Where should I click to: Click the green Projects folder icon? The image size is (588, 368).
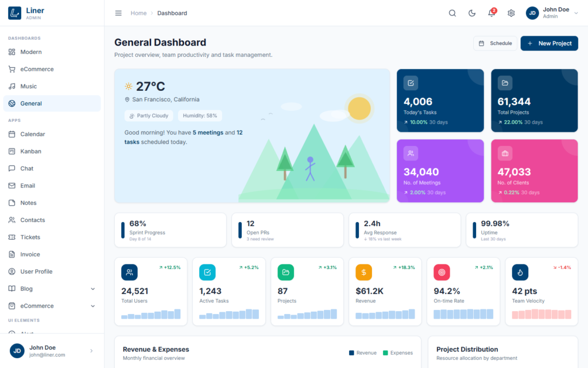click(x=286, y=272)
